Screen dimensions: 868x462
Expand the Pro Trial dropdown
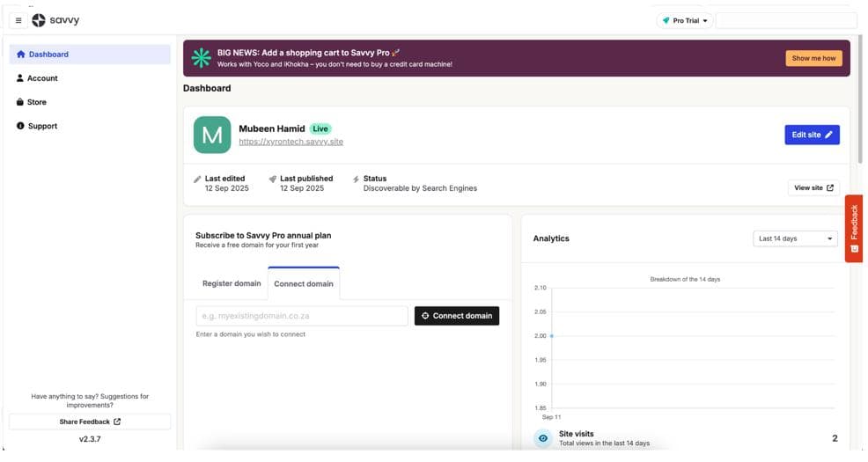click(685, 20)
